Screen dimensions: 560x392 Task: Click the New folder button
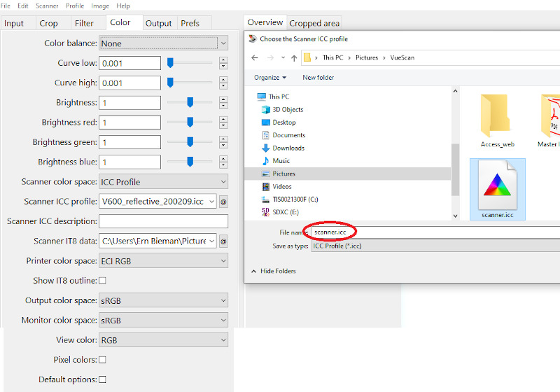click(x=318, y=78)
